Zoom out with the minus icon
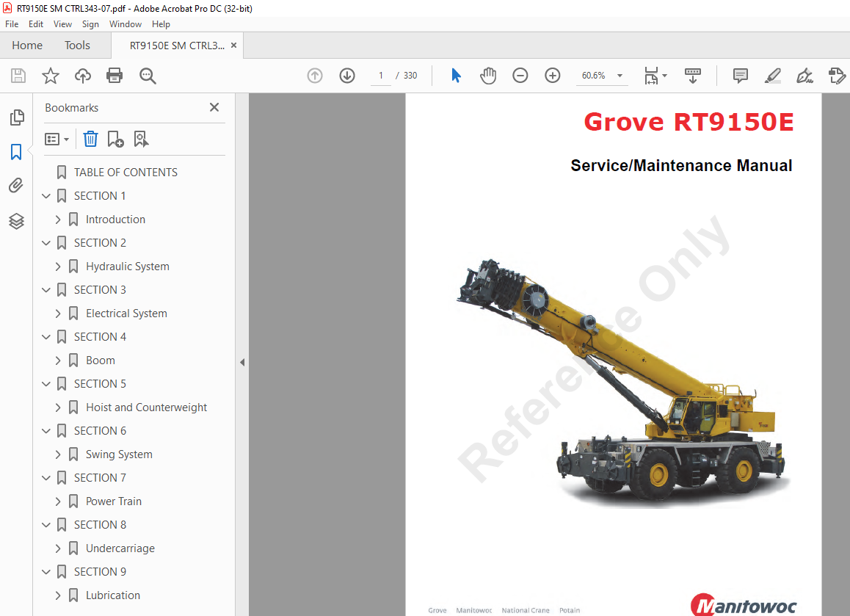 click(520, 76)
